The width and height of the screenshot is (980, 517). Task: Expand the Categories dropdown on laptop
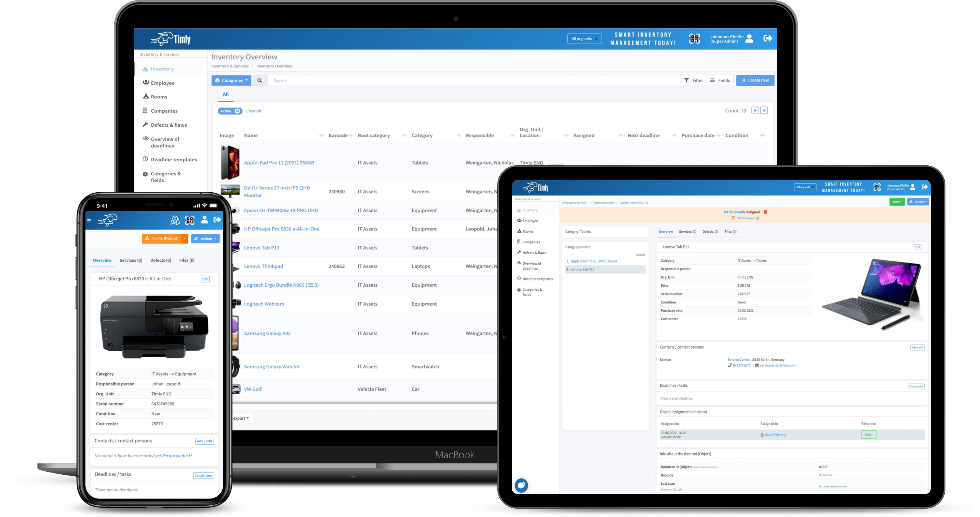pyautogui.click(x=231, y=80)
